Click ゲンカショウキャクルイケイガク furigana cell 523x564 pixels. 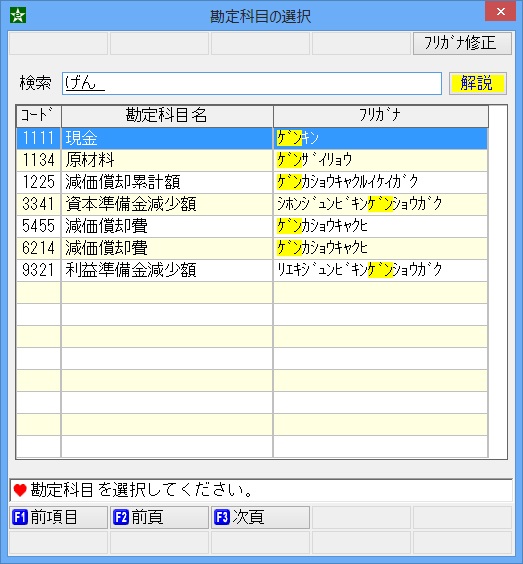380,182
